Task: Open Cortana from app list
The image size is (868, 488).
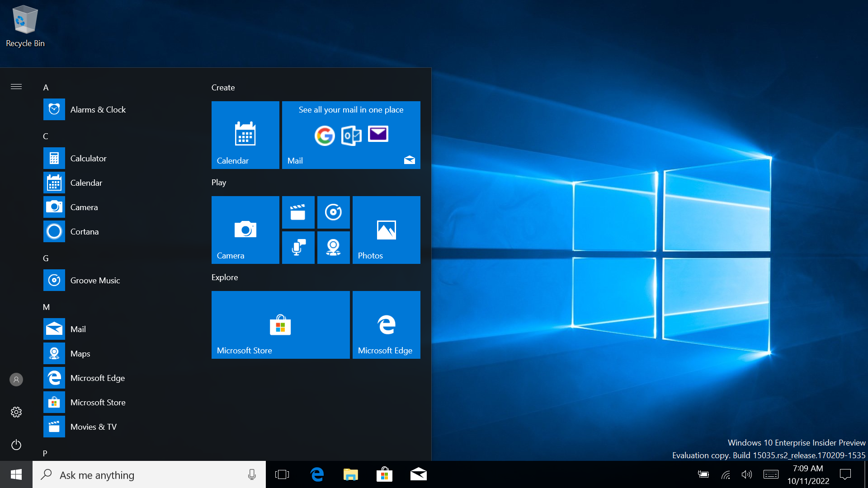Action: click(x=84, y=231)
